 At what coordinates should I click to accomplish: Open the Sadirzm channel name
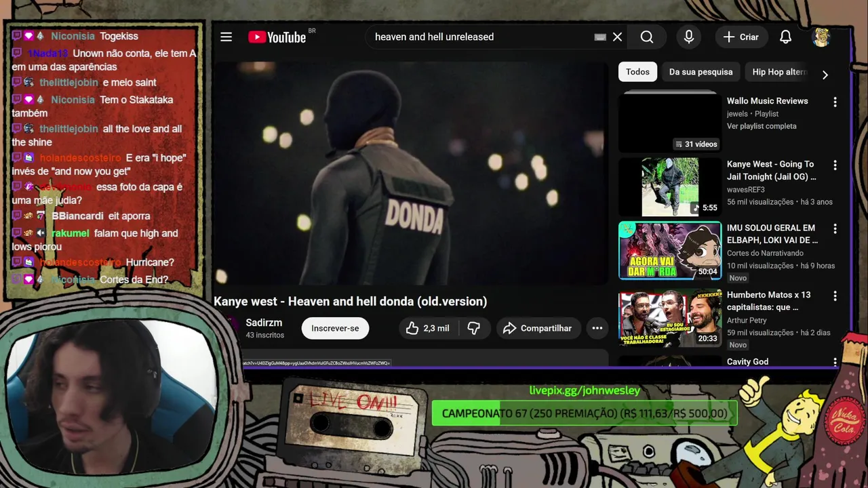[264, 323]
